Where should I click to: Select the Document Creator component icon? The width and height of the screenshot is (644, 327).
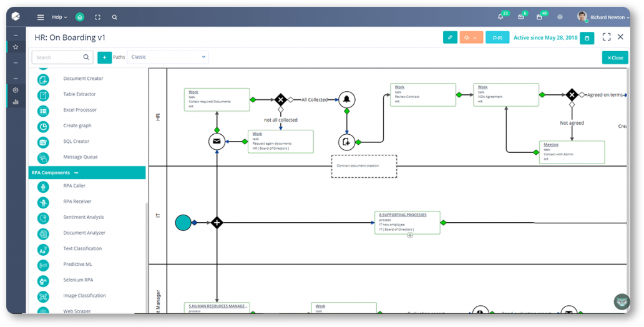(x=43, y=79)
